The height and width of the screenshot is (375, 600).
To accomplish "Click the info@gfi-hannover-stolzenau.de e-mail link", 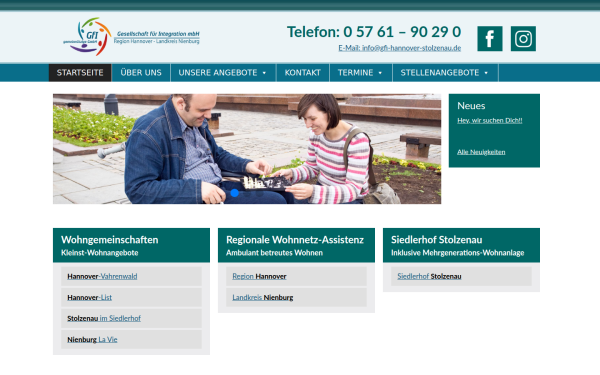I will click(399, 48).
